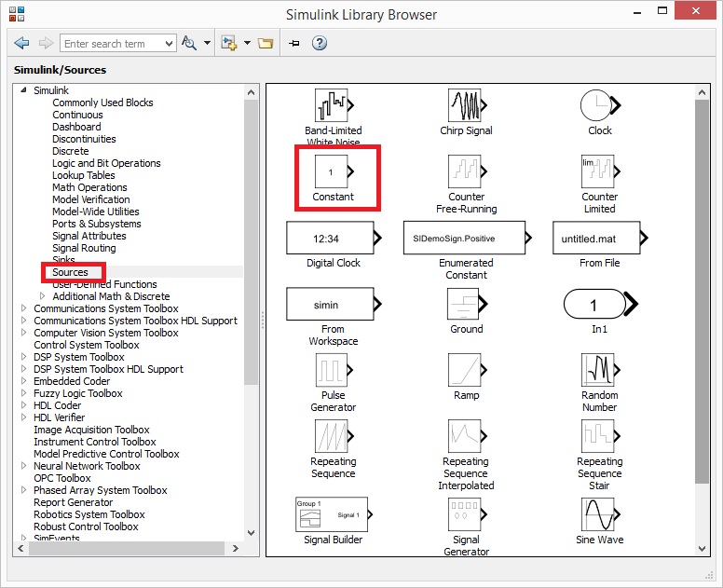Click the forward navigation arrow

tap(46, 44)
